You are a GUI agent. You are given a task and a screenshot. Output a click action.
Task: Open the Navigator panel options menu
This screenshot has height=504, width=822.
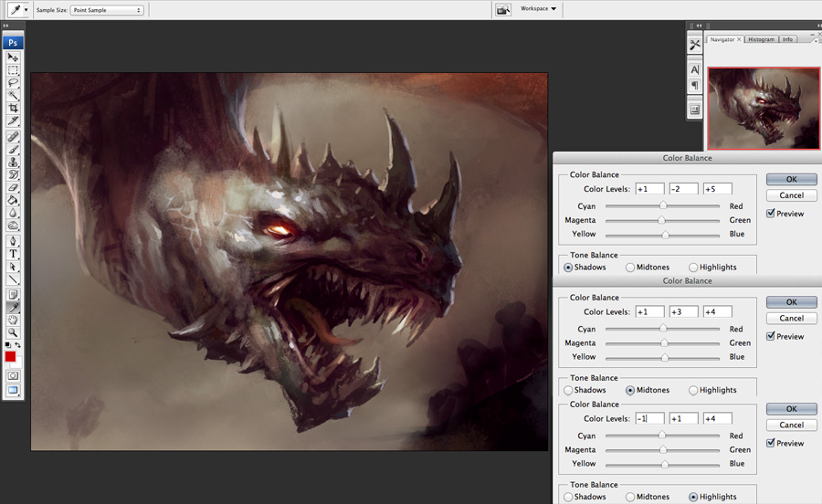(x=815, y=39)
